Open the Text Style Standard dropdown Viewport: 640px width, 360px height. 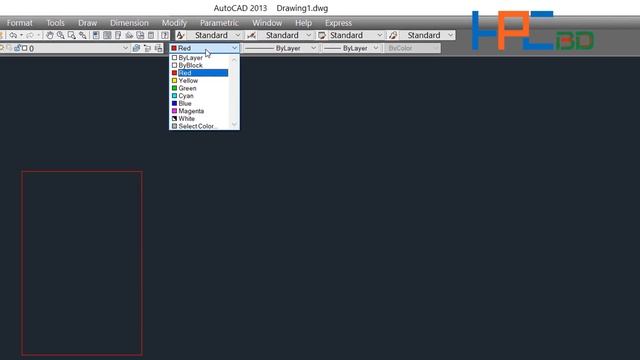[215, 36]
